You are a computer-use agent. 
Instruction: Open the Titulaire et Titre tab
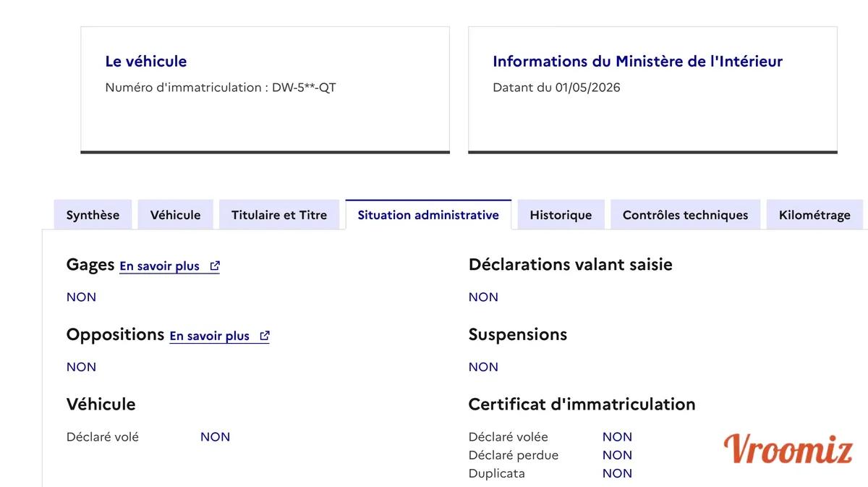click(279, 215)
